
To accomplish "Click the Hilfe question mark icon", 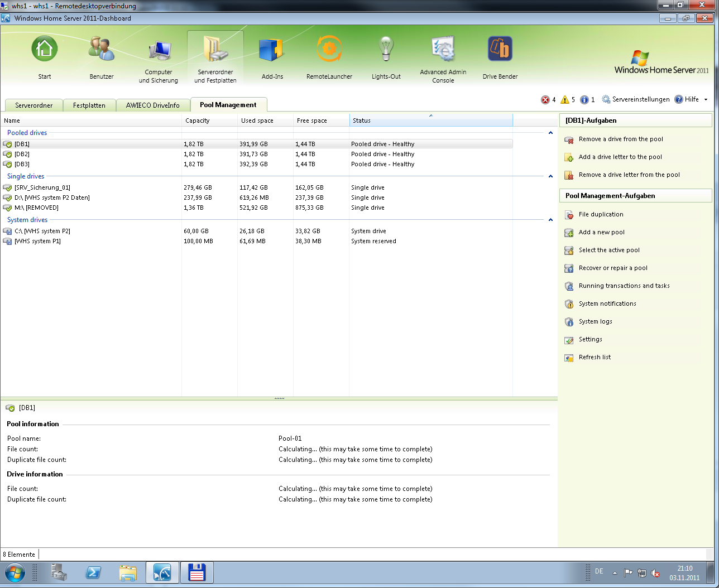I will pyautogui.click(x=679, y=99).
